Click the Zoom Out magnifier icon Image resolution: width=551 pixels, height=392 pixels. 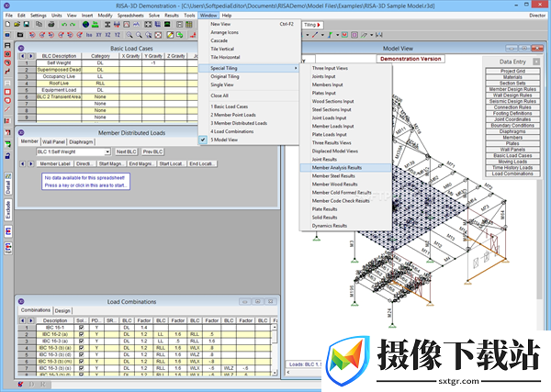(140, 35)
